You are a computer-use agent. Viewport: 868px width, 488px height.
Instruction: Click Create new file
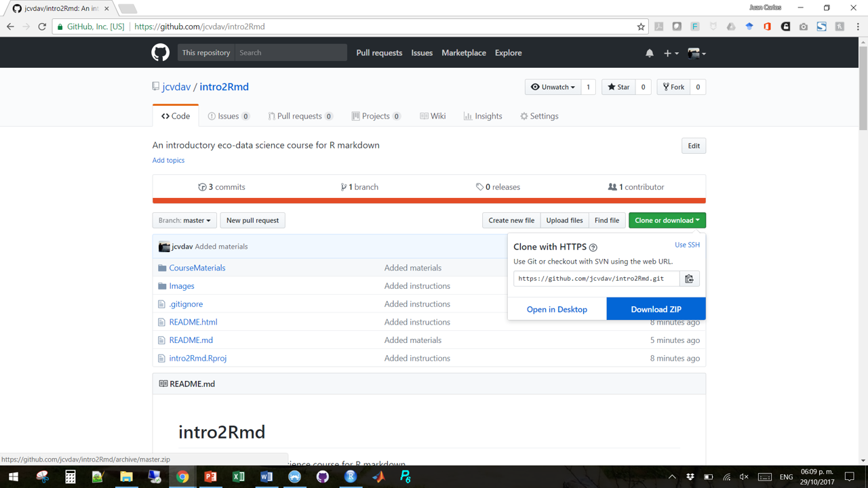click(x=511, y=220)
